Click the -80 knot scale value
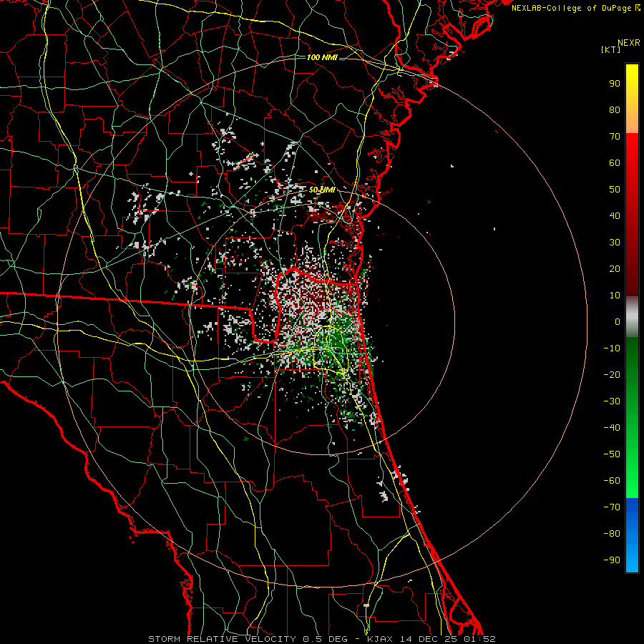This screenshot has height=644, width=644. pos(612,534)
